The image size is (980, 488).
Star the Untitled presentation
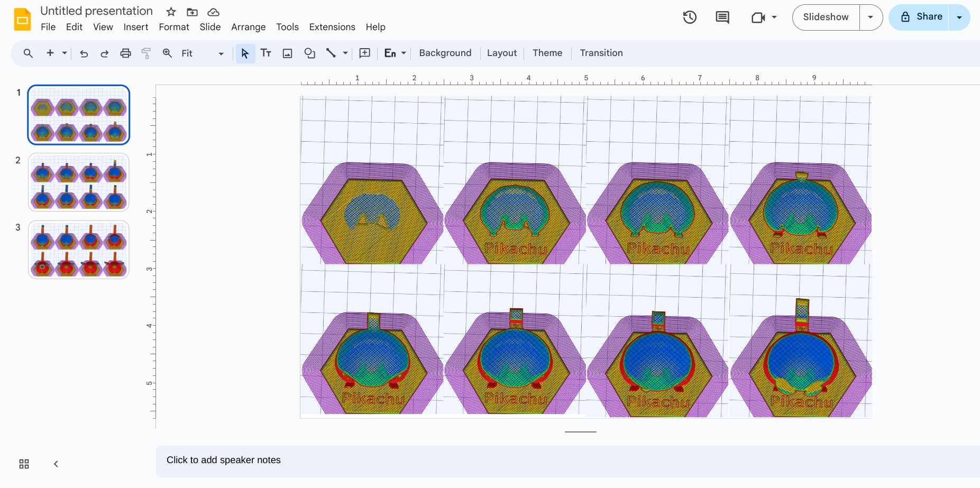pyautogui.click(x=171, y=12)
